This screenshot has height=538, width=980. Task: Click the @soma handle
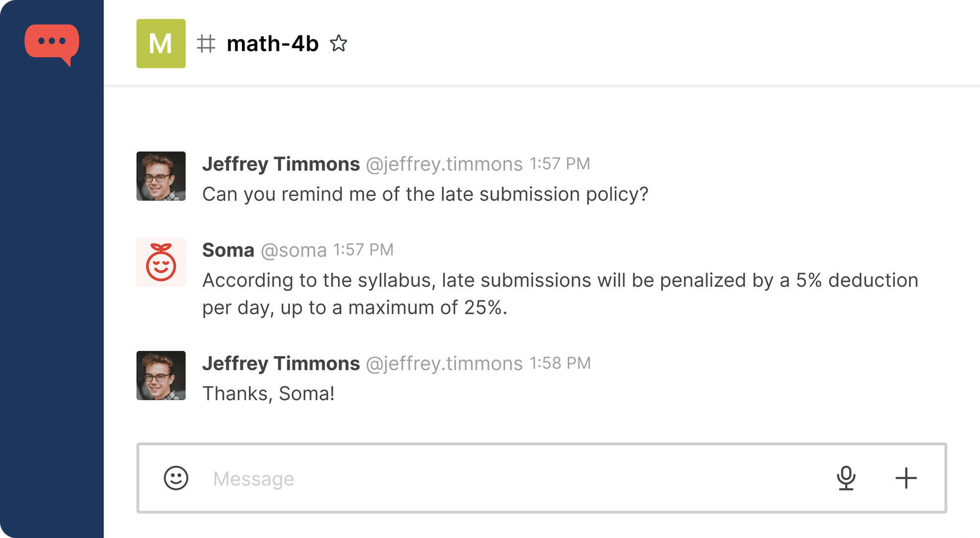[294, 251]
